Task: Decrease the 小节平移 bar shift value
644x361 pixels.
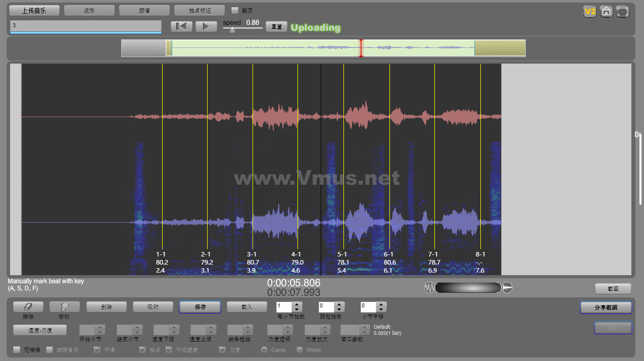Action: click(381, 309)
